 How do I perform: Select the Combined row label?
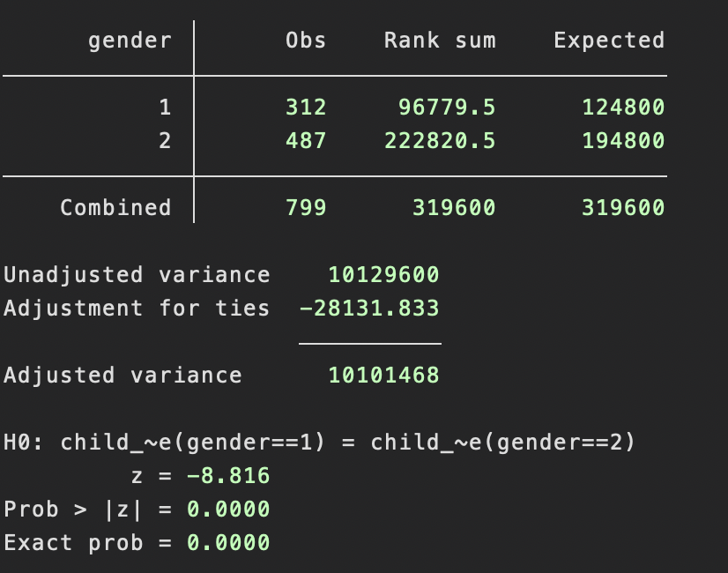pyautogui.click(x=115, y=207)
